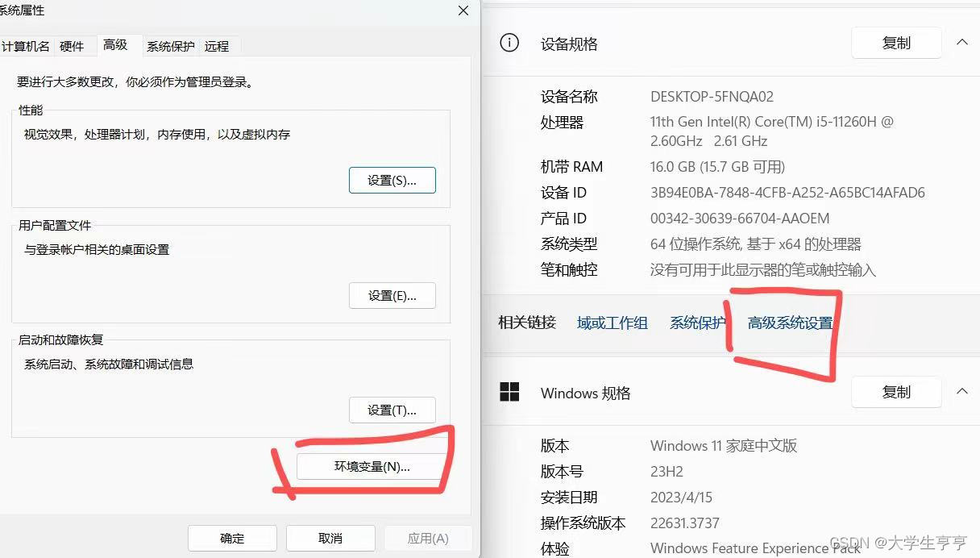Copy Windows specs with 复制 button
Viewport: 980px width, 558px height.
pyautogui.click(x=896, y=392)
